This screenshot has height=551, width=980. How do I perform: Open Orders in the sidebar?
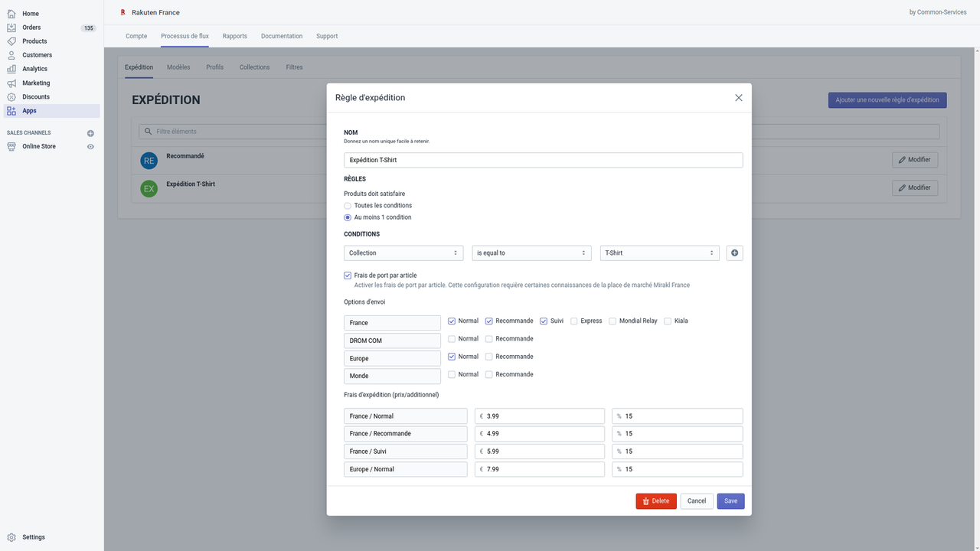click(31, 28)
